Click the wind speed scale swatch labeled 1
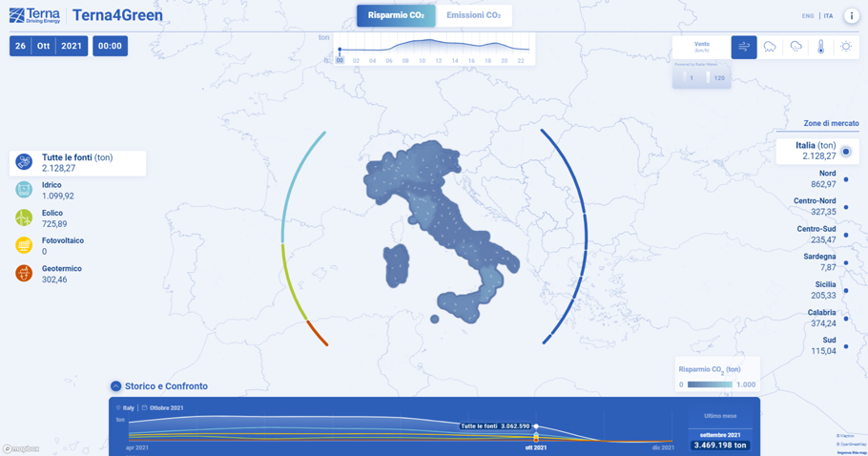The width and height of the screenshot is (868, 456). point(685,78)
